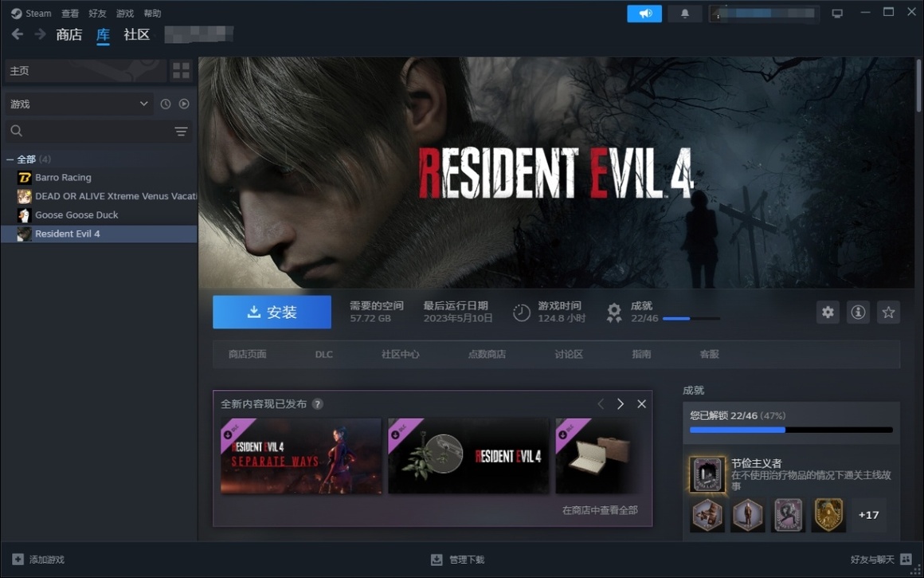Open the 主页 library home
The height and width of the screenshot is (578, 924).
click(85, 71)
